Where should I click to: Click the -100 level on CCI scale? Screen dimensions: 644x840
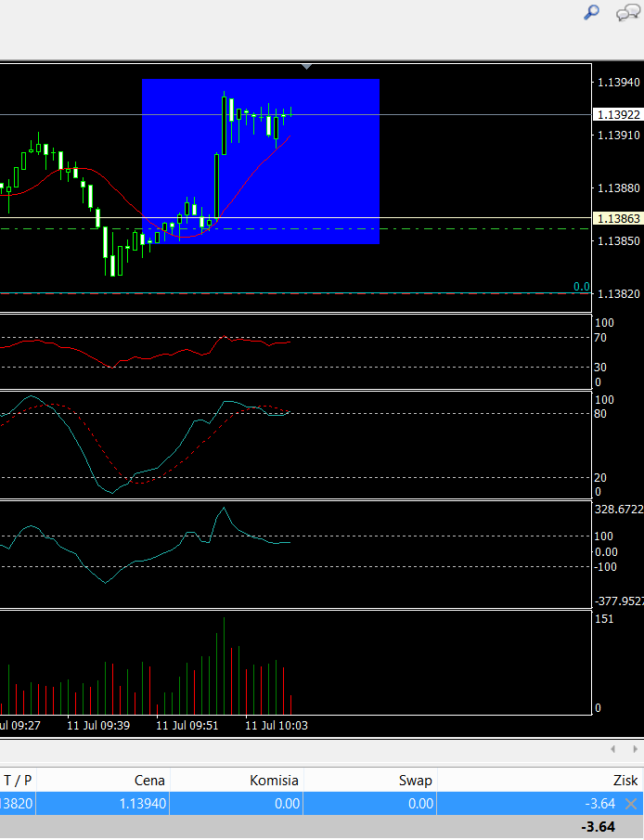coord(606,567)
